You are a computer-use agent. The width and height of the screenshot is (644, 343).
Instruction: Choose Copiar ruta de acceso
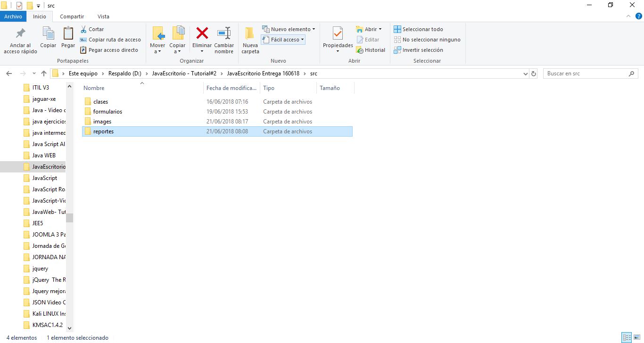110,40
